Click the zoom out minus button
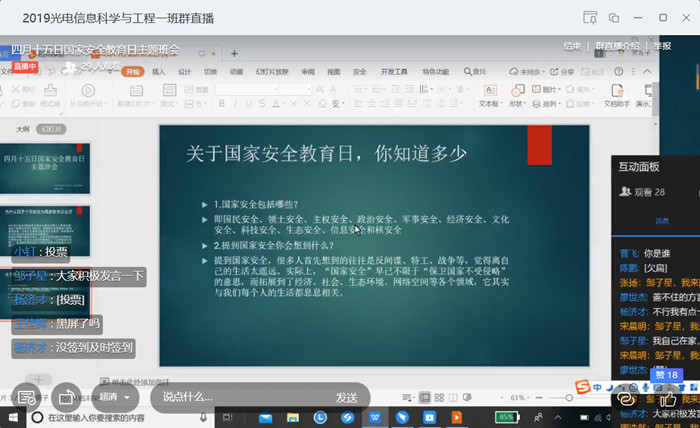 (x=539, y=397)
